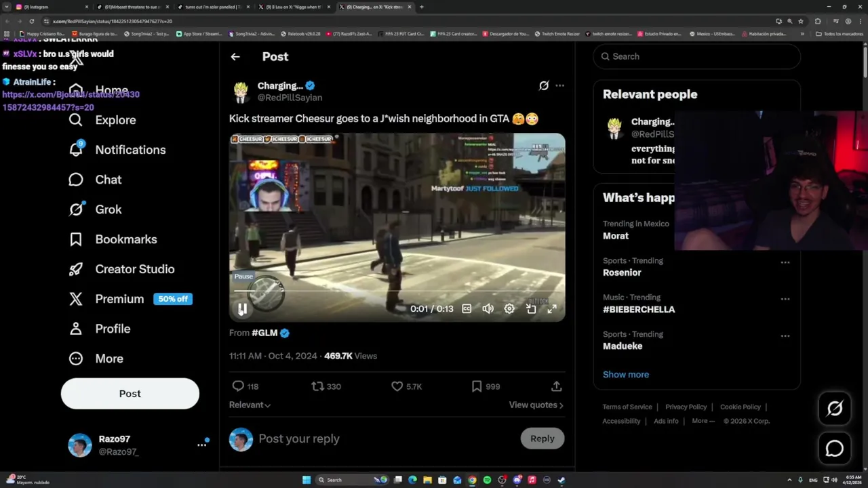Expand the Relevant replies sort dropdown

coord(250,405)
